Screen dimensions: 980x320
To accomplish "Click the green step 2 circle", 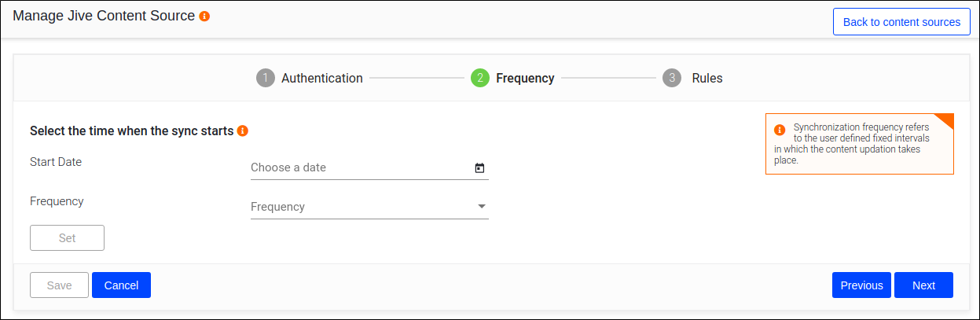I will [480, 78].
